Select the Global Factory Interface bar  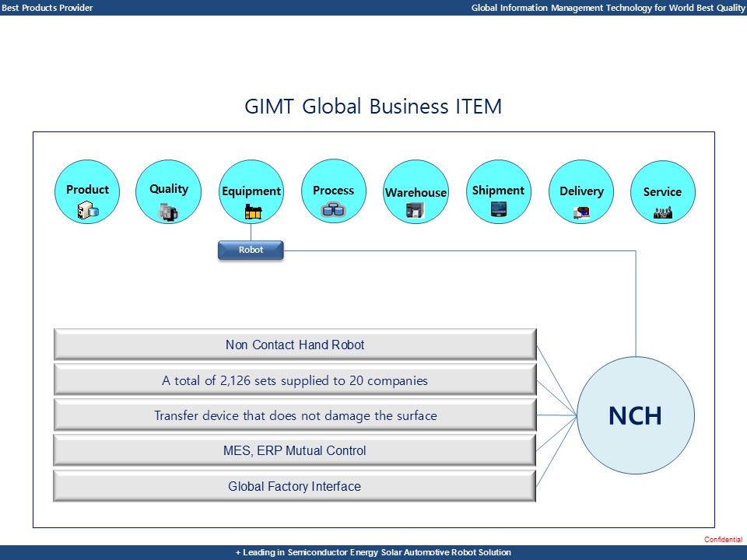(295, 486)
